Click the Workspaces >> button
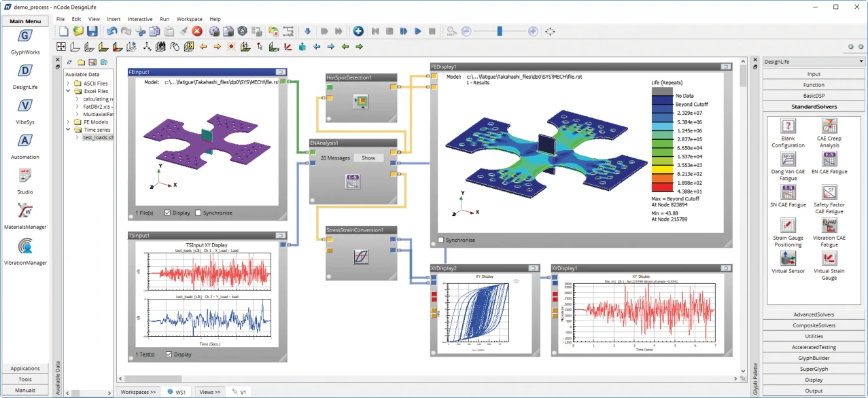Image resolution: width=868 pixels, height=398 pixels. point(138,392)
